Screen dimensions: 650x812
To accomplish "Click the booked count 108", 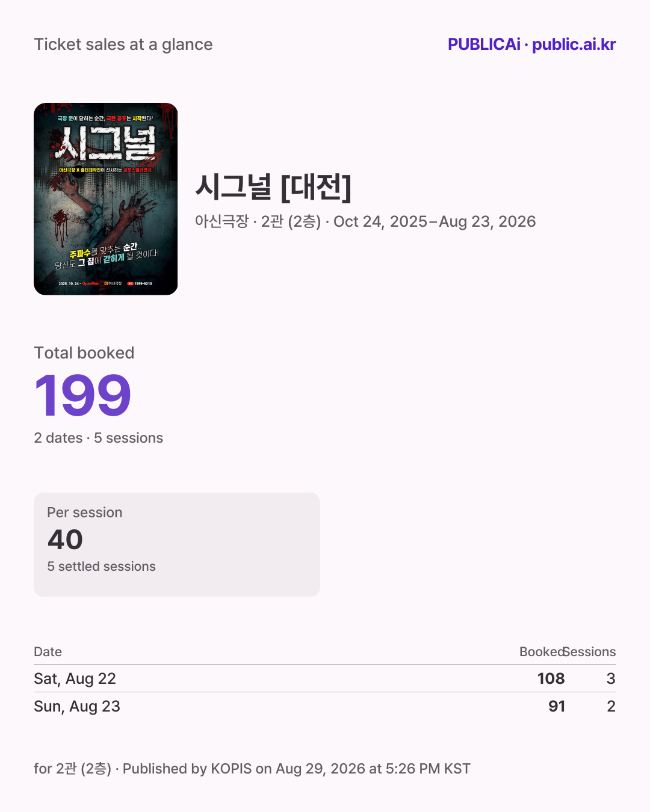I will coord(551,678).
